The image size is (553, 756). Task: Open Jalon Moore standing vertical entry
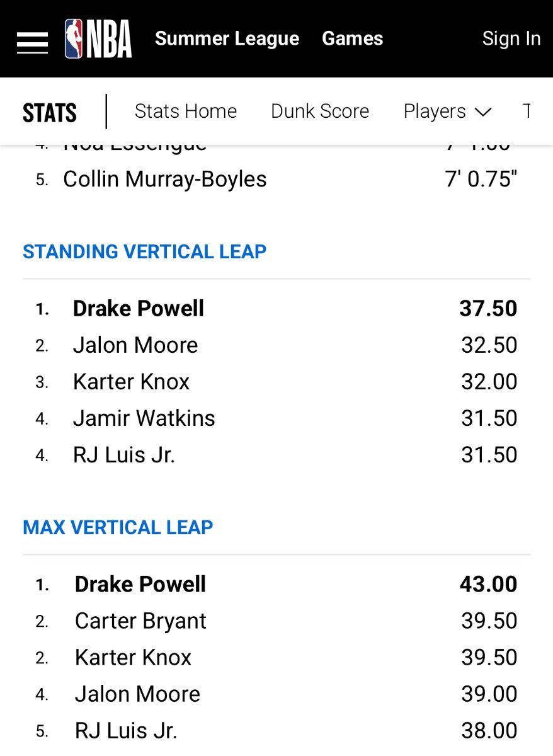(135, 345)
